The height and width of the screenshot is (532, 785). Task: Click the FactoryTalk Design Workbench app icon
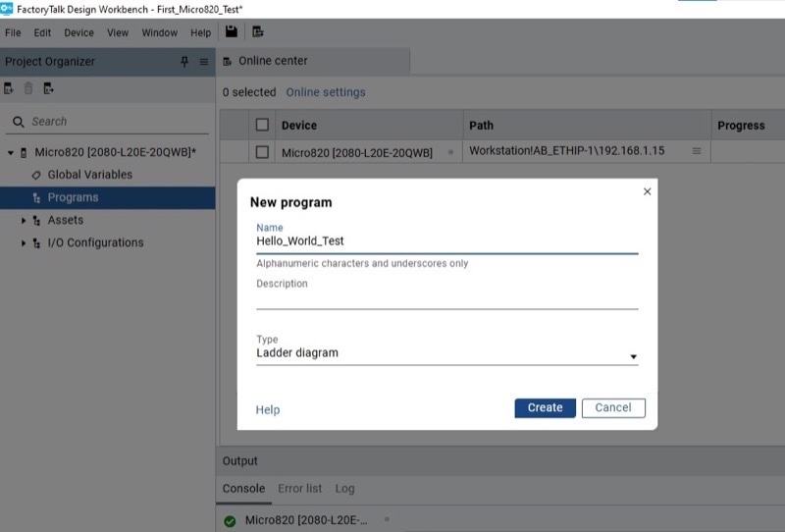click(7, 9)
